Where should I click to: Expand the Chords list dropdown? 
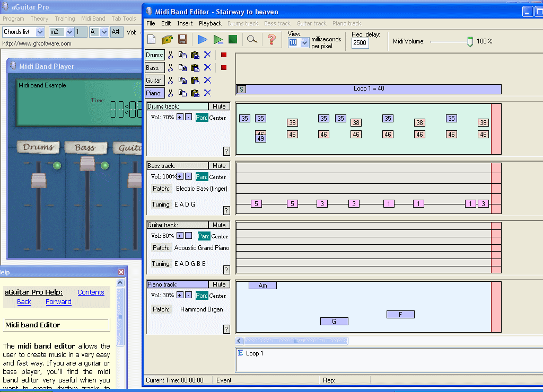[x=40, y=32]
